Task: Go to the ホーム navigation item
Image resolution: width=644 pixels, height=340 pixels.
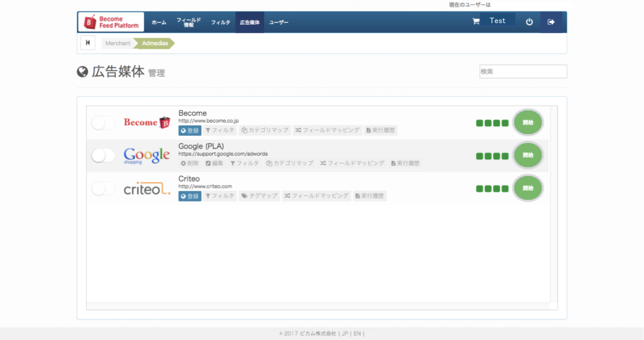Action: [159, 22]
